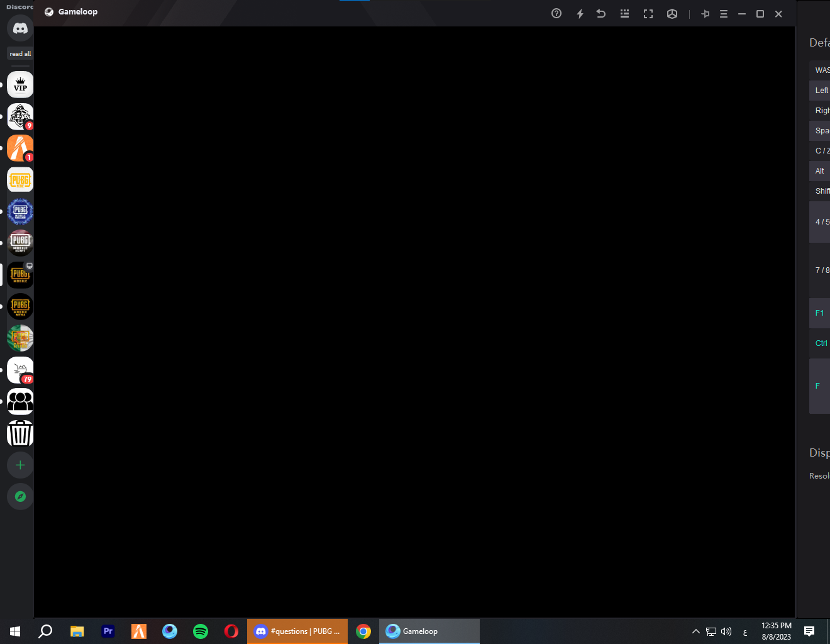Viewport: 830px width, 644px height.
Task: Select the Left row in key mapping panel
Action: (x=819, y=91)
